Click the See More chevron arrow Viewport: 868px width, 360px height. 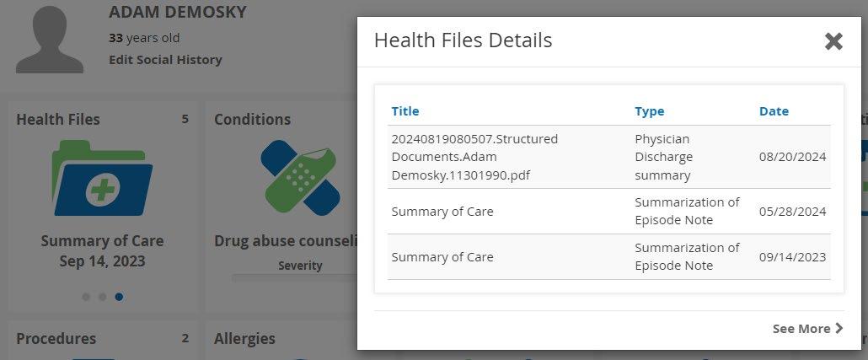click(839, 328)
